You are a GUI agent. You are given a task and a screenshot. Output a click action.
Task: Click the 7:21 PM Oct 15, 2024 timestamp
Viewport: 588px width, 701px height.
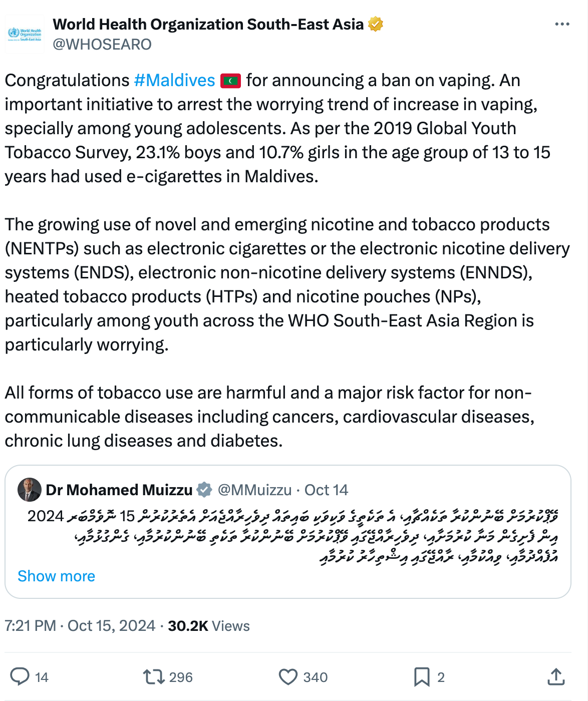[80, 626]
